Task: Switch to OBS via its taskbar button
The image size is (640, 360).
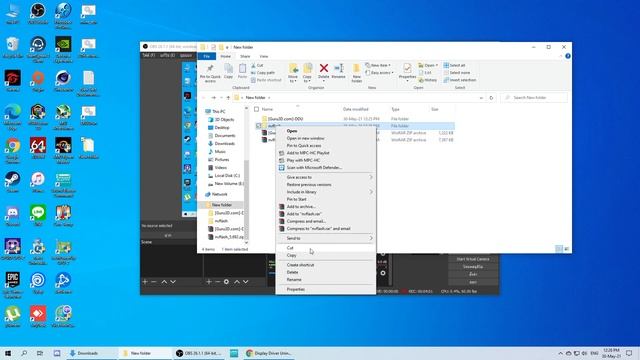Action: [199, 353]
